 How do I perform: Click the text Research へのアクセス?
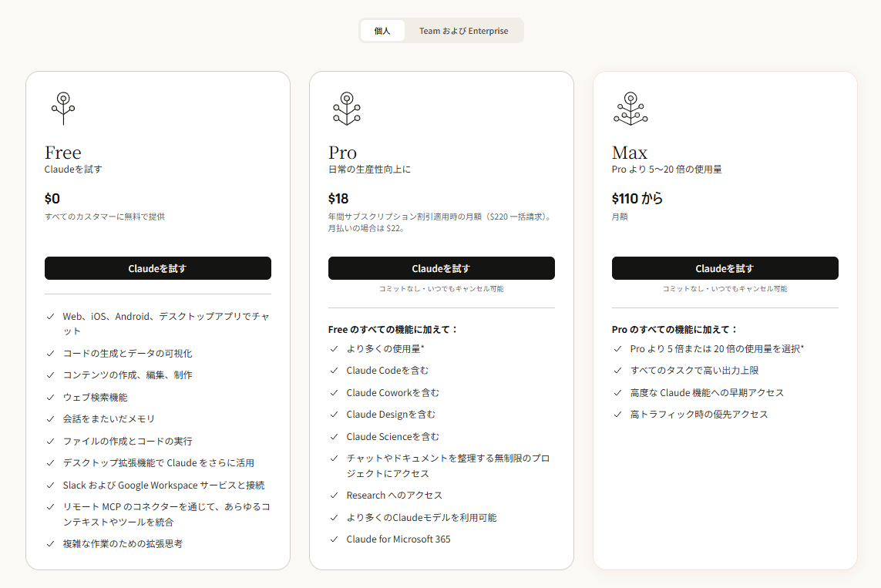click(x=395, y=496)
